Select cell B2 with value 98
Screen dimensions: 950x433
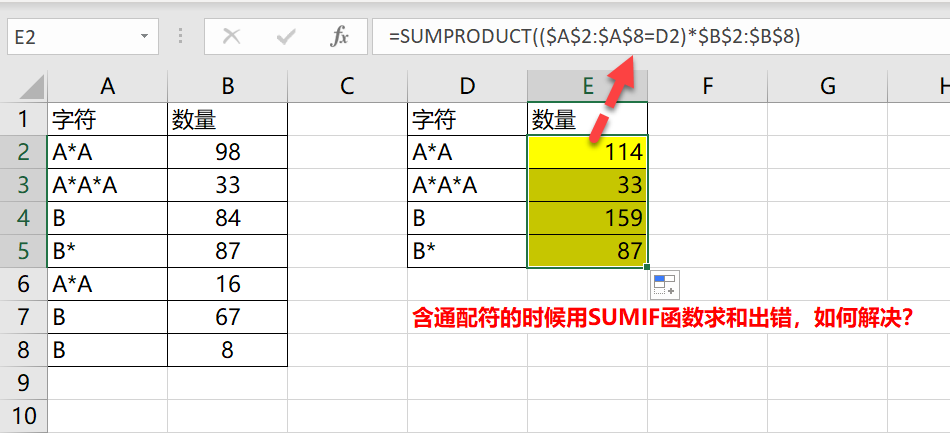click(227, 152)
